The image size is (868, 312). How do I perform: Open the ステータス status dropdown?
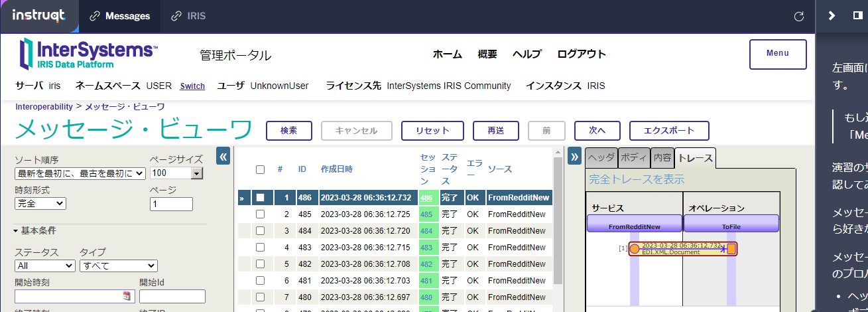coord(45,266)
